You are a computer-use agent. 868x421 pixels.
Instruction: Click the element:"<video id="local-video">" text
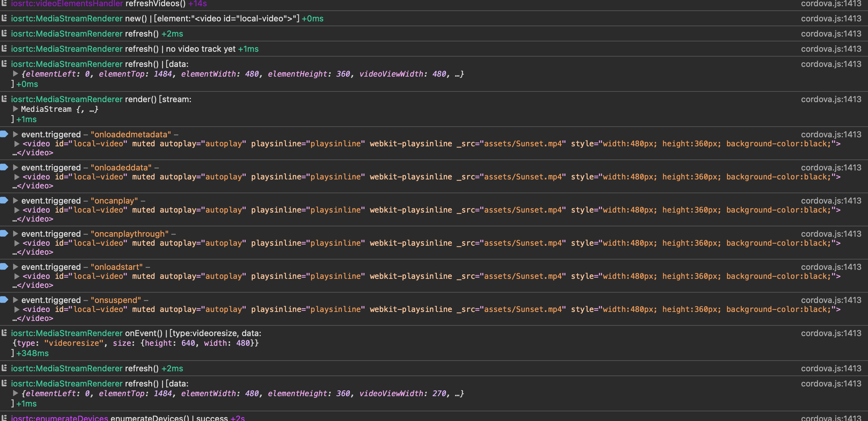coord(227,18)
